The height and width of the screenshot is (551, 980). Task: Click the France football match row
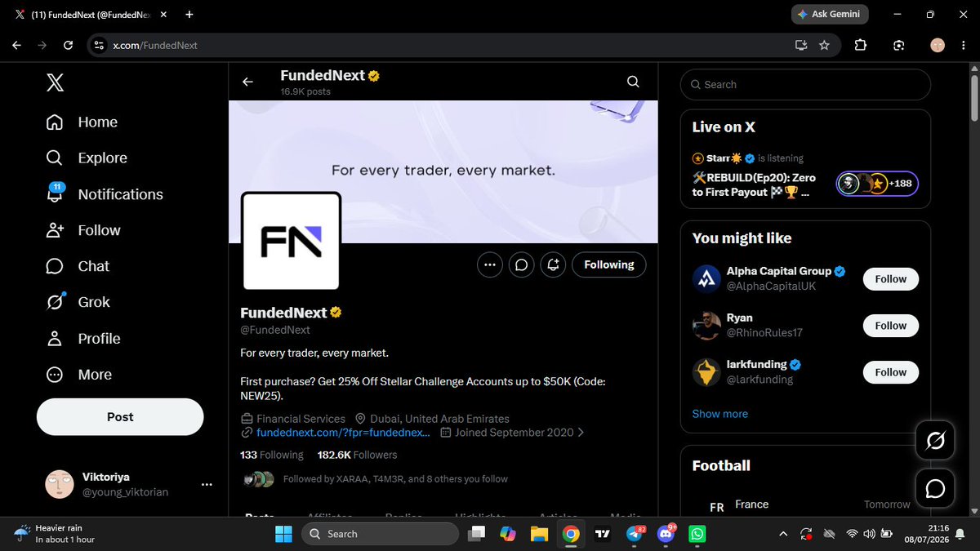805,504
